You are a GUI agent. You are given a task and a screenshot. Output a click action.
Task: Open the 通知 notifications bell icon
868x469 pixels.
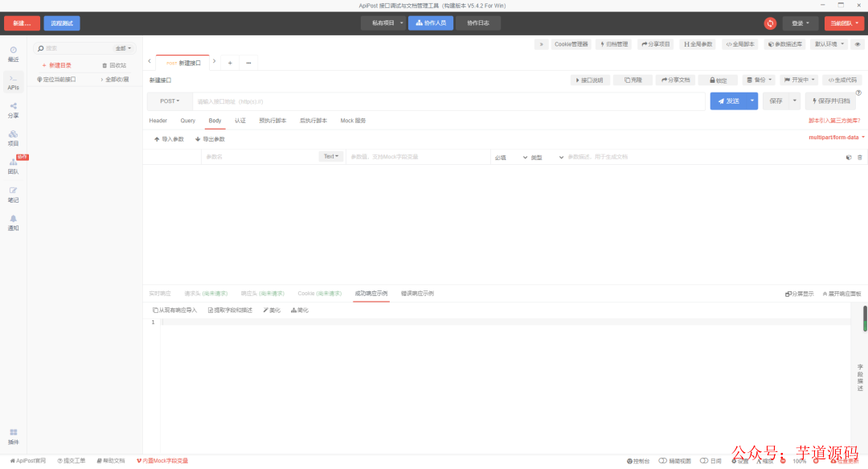(x=14, y=223)
